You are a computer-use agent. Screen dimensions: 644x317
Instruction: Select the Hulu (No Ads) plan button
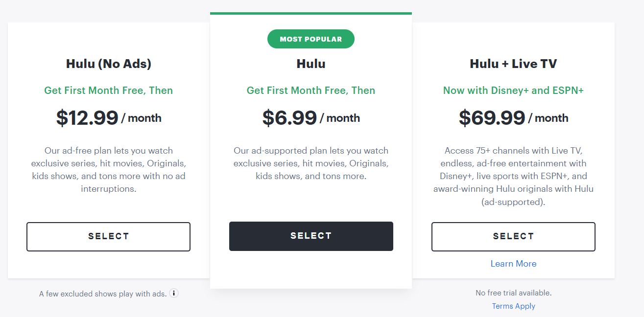click(108, 237)
